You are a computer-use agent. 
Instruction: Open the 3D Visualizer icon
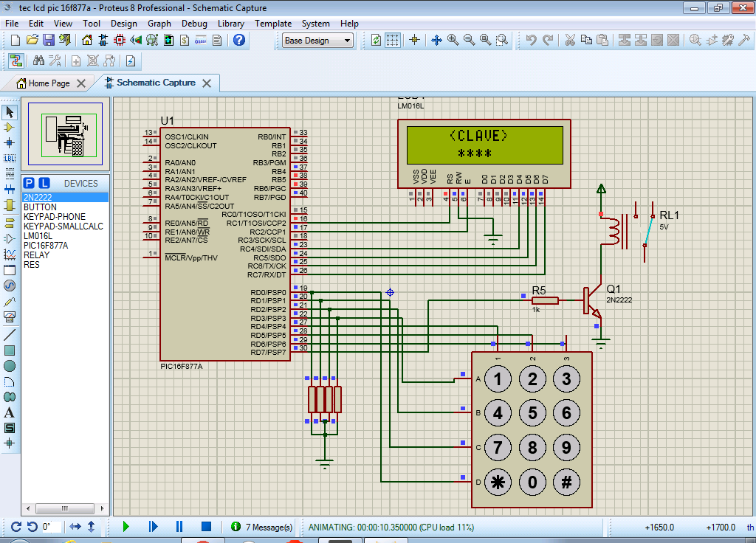(136, 40)
